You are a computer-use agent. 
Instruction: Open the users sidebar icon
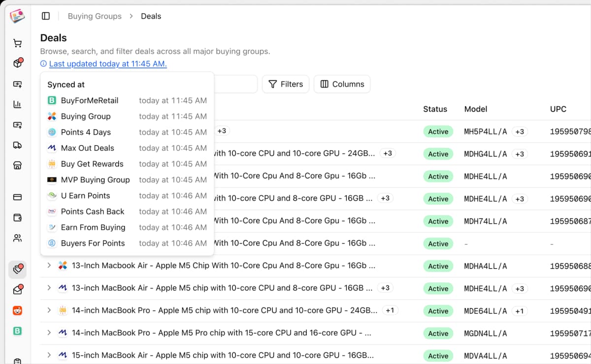pyautogui.click(x=17, y=238)
